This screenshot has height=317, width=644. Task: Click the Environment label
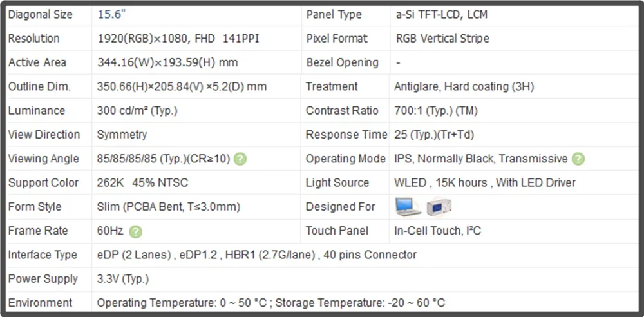tap(40, 303)
